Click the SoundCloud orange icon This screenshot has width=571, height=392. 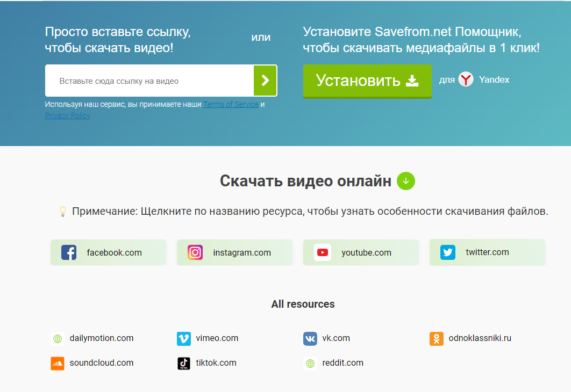click(58, 364)
